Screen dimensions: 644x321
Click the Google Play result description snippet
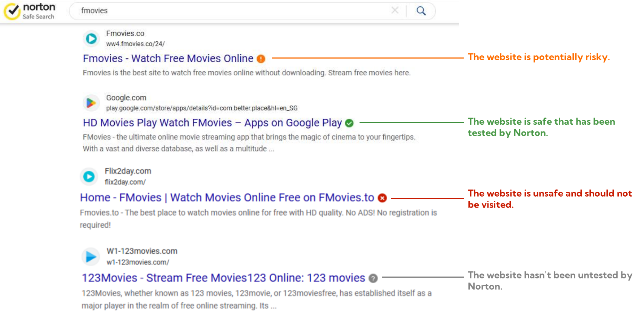pos(249,143)
